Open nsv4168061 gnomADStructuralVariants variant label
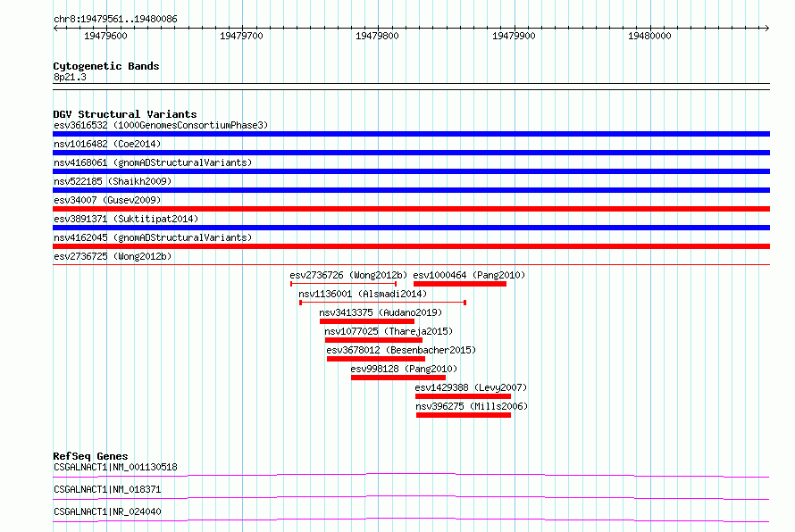 tap(153, 162)
